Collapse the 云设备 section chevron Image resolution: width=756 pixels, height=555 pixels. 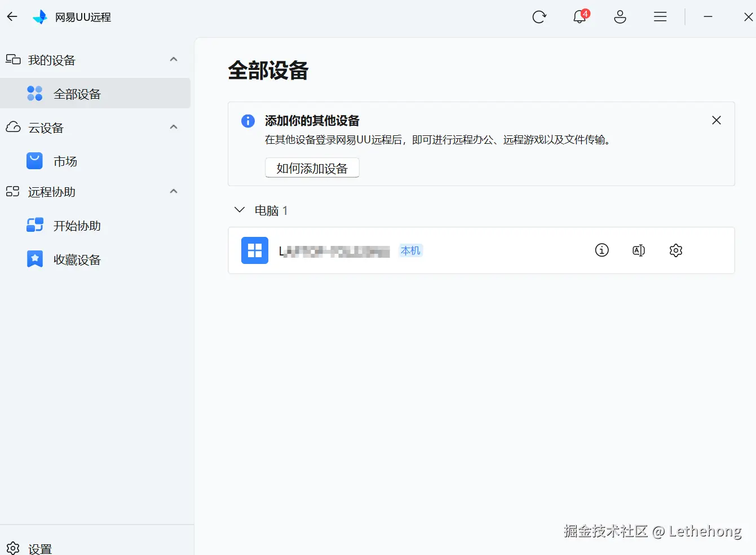(174, 127)
